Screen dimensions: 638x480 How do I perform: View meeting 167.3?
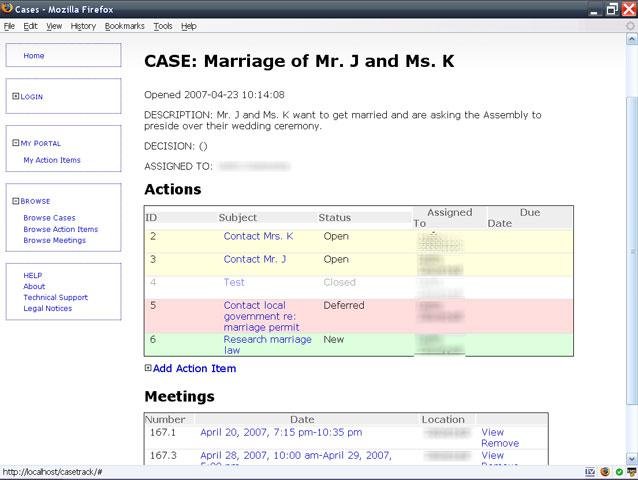(492, 456)
